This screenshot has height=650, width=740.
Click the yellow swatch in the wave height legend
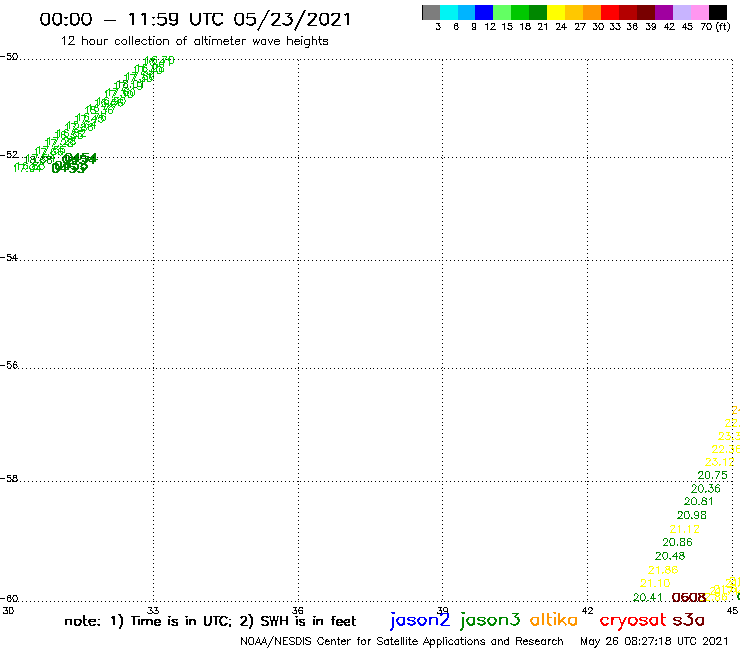(556, 13)
